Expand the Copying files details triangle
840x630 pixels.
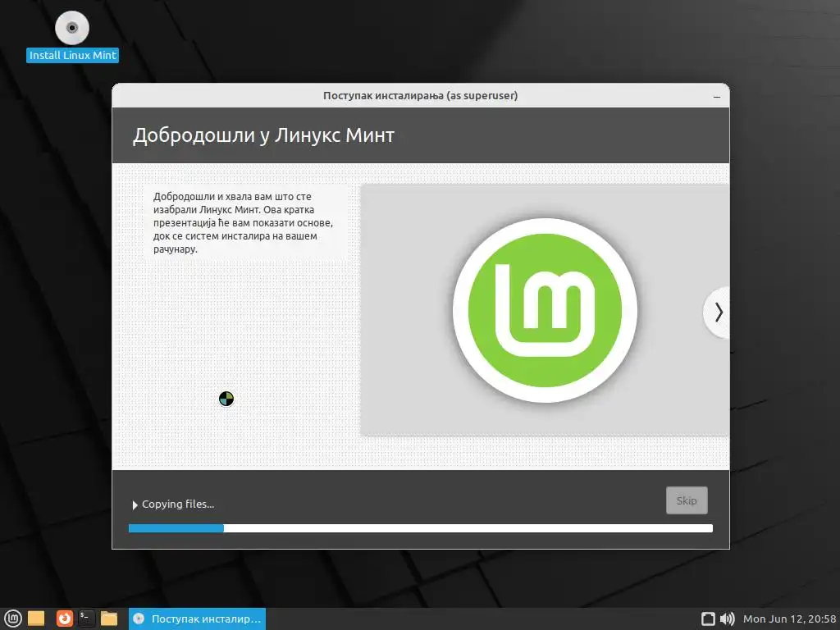(135, 504)
